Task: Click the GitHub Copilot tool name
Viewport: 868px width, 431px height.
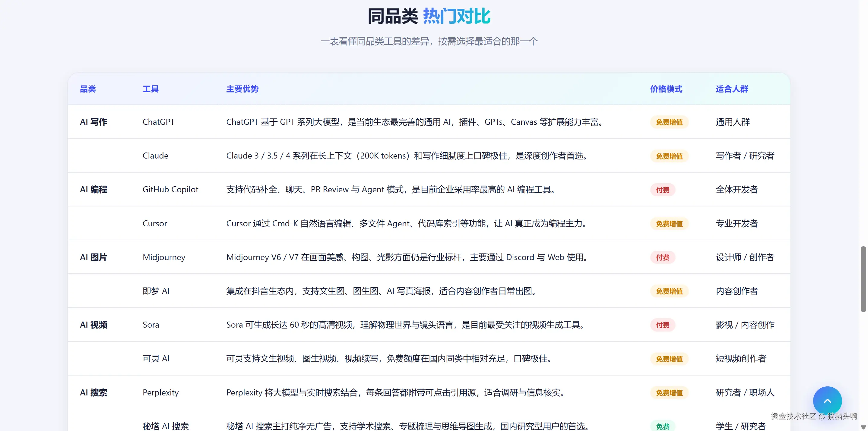Action: coord(170,190)
